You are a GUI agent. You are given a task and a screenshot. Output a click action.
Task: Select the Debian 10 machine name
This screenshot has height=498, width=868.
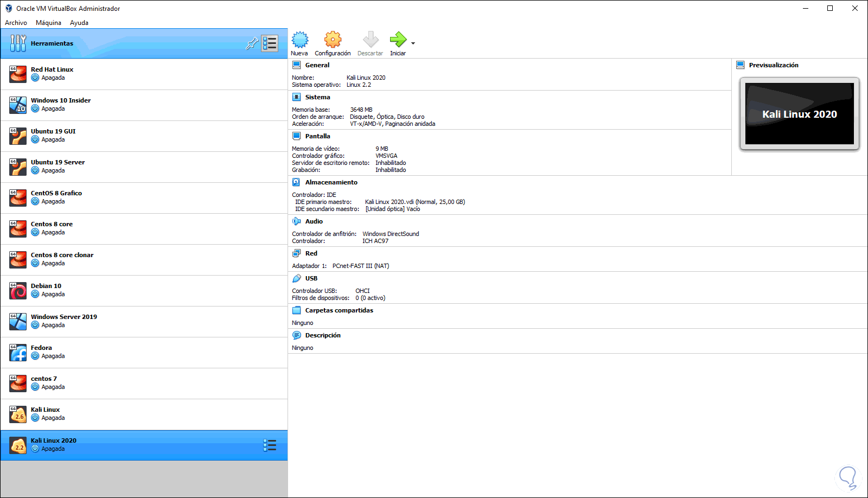(46, 286)
